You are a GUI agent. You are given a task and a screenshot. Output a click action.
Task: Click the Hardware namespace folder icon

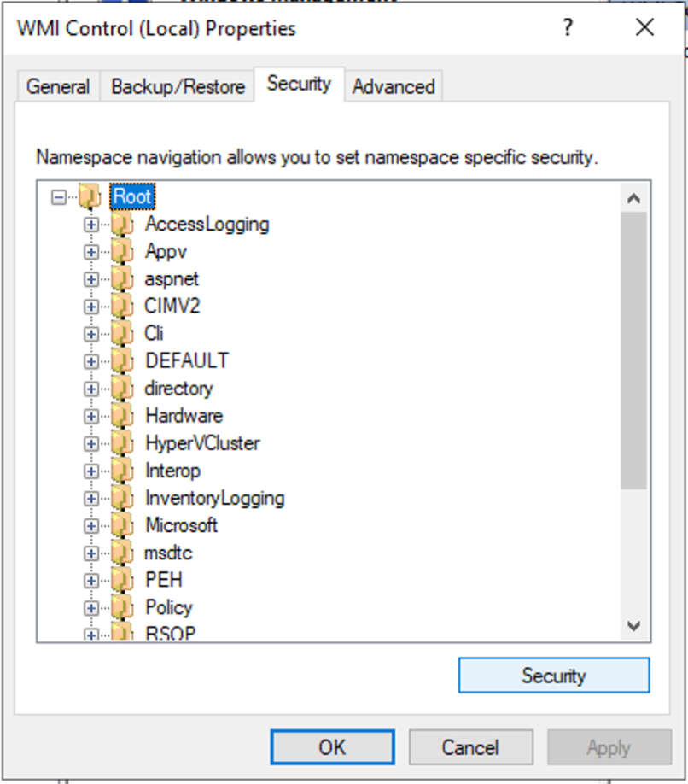120,415
